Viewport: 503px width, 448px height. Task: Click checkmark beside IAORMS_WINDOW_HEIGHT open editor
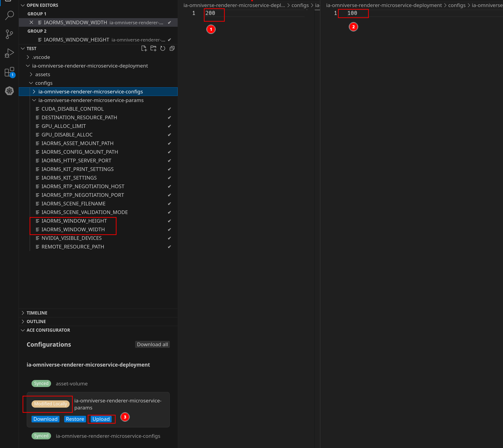(169, 40)
